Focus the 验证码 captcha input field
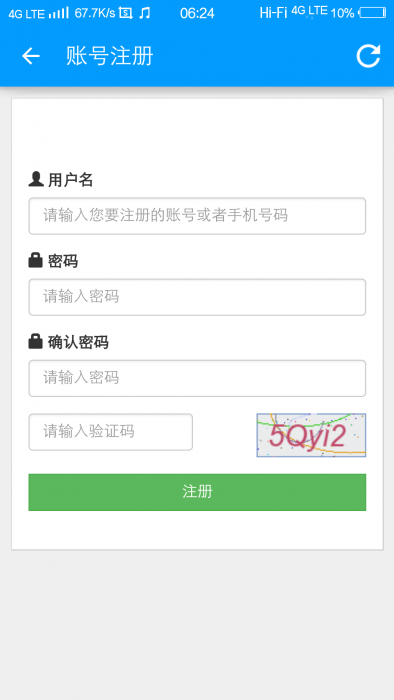The width and height of the screenshot is (394, 700). pyautogui.click(x=111, y=432)
